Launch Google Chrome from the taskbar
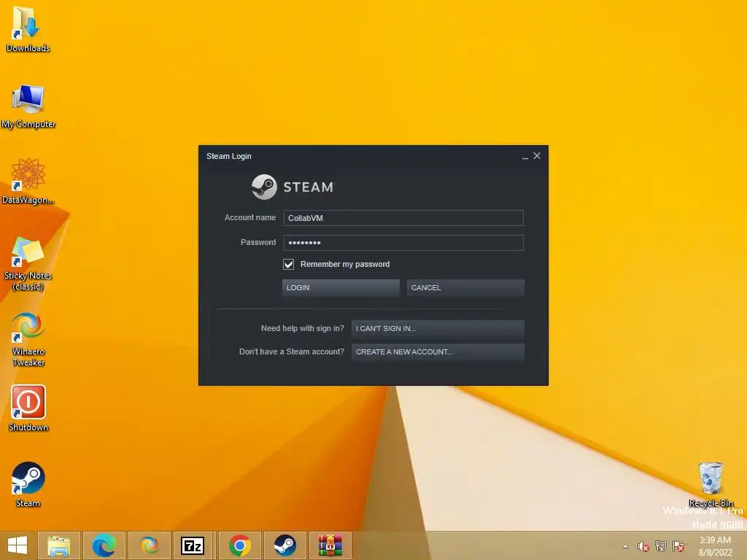Image resolution: width=747 pixels, height=560 pixels. tap(239, 545)
